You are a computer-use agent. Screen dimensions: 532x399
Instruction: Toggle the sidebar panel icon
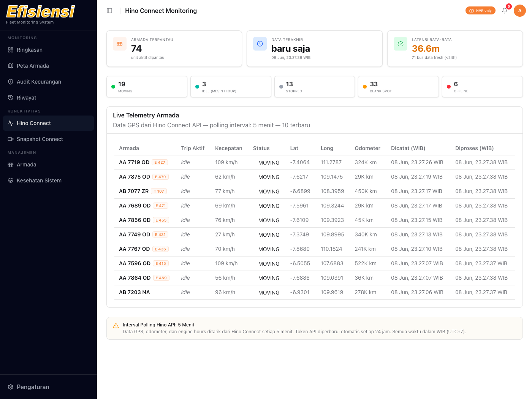click(x=109, y=11)
